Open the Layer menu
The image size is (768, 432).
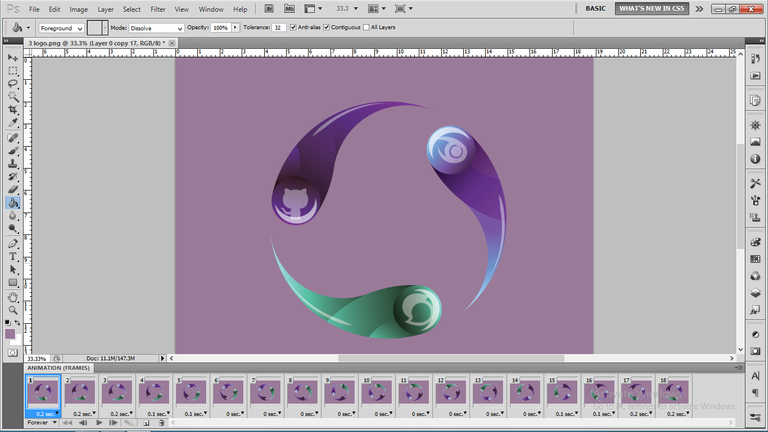click(105, 9)
